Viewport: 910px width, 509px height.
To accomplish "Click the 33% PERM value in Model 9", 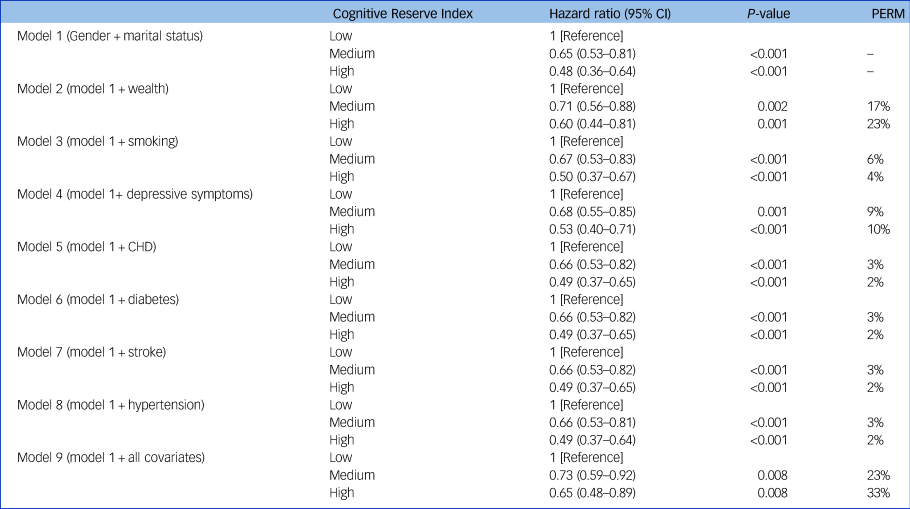I will pos(879,493).
